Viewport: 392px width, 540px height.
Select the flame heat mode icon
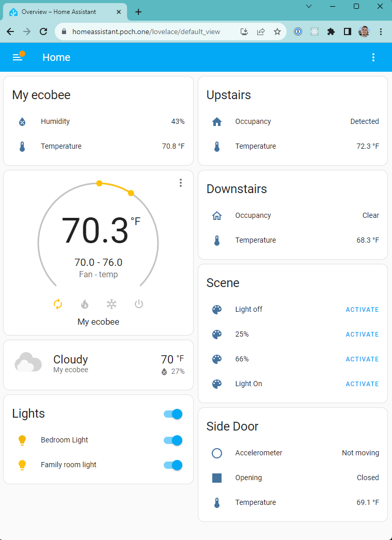(x=85, y=304)
